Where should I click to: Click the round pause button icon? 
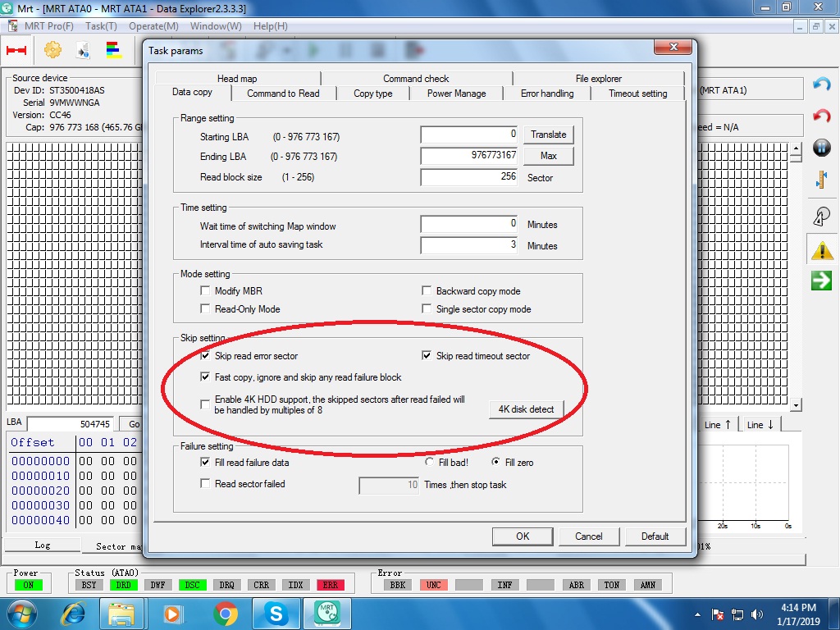tap(821, 148)
